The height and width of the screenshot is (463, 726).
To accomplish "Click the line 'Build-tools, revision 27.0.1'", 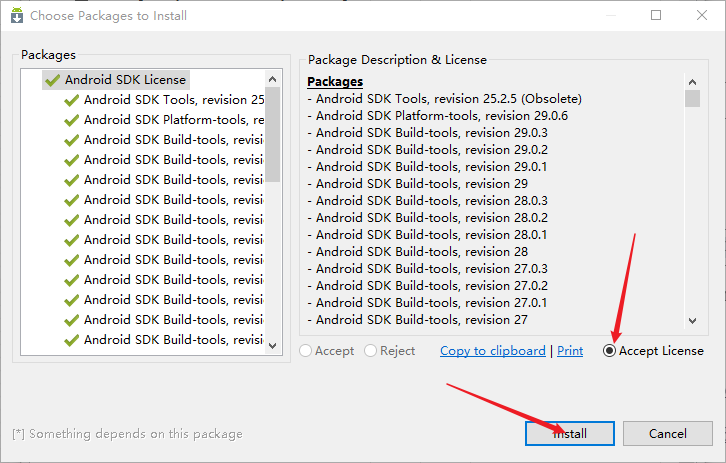I will [x=427, y=303].
